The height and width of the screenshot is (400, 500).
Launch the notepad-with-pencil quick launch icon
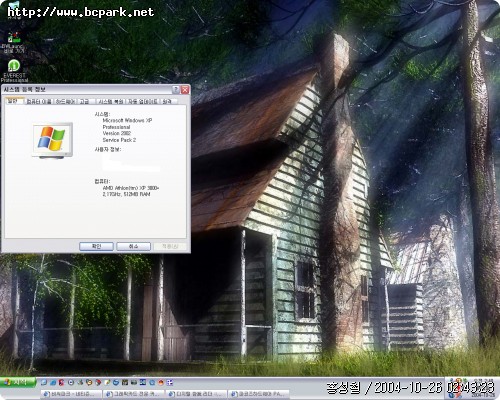[107, 382]
